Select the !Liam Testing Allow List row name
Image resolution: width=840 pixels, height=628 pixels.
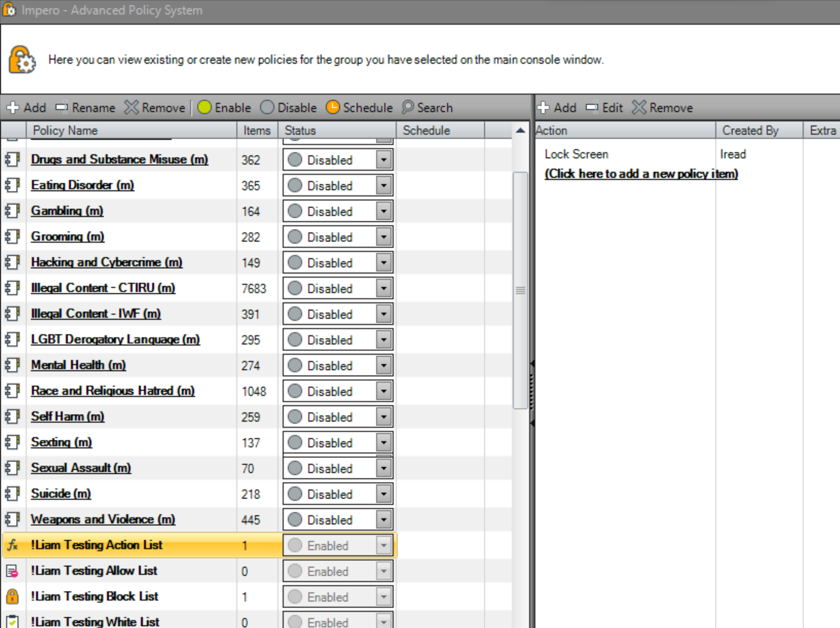[x=94, y=570]
